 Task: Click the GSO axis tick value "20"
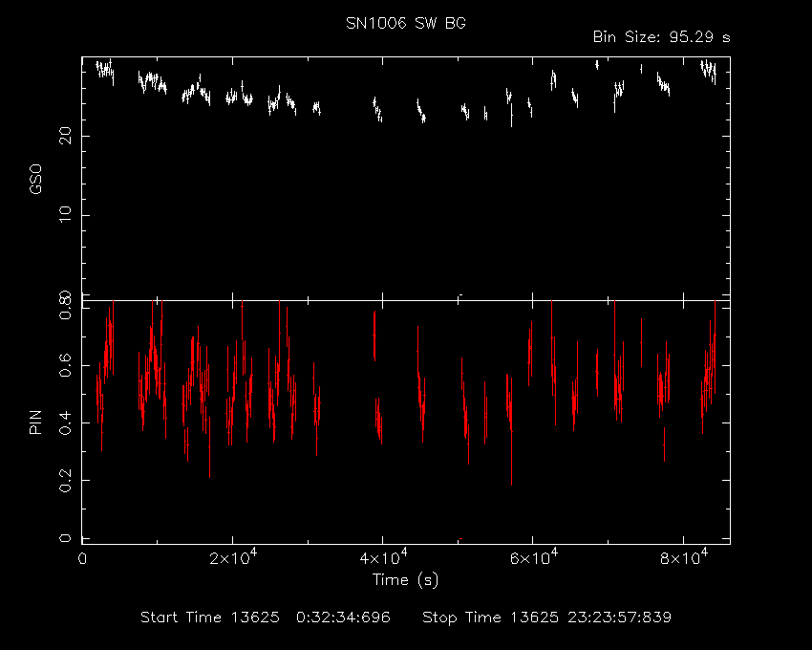pos(65,137)
